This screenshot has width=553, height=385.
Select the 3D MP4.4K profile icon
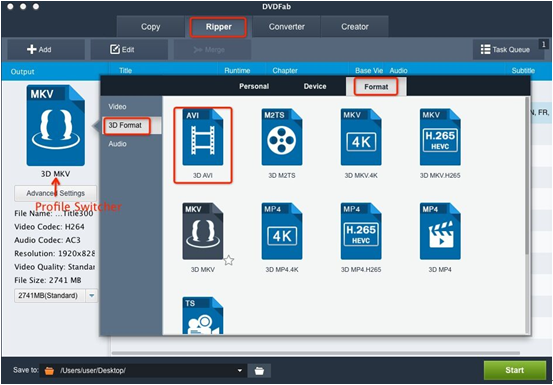(282, 231)
